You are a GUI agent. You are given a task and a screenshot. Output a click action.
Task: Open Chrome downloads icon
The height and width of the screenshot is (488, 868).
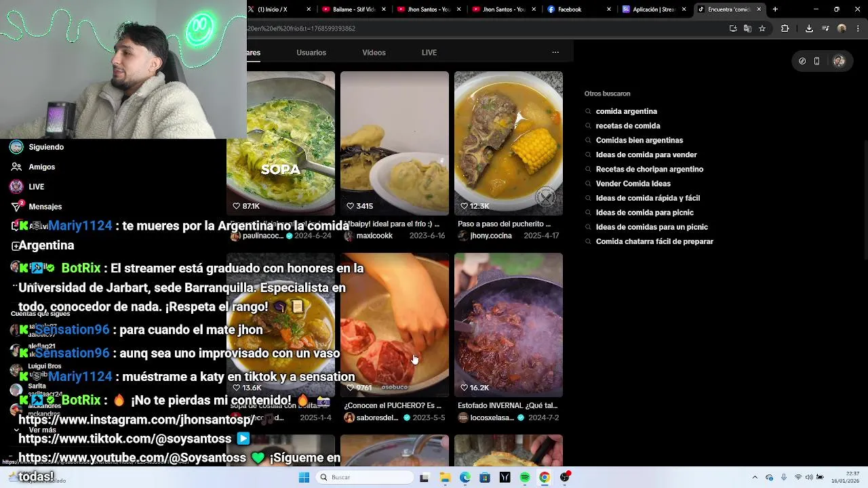coord(809,28)
